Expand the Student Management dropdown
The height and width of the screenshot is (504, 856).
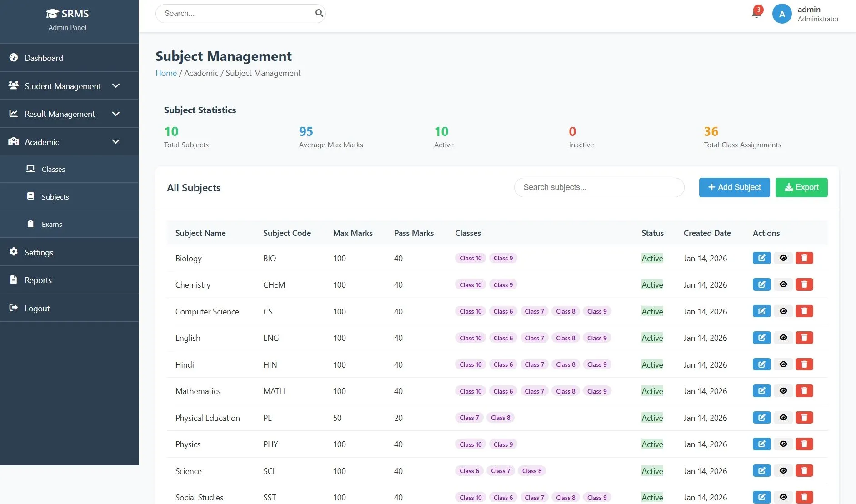[x=116, y=85]
